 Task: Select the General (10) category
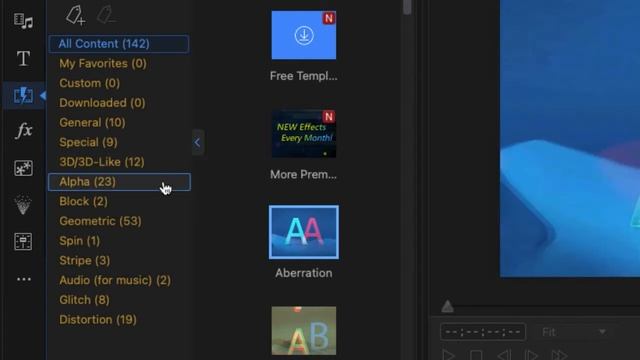coord(92,122)
